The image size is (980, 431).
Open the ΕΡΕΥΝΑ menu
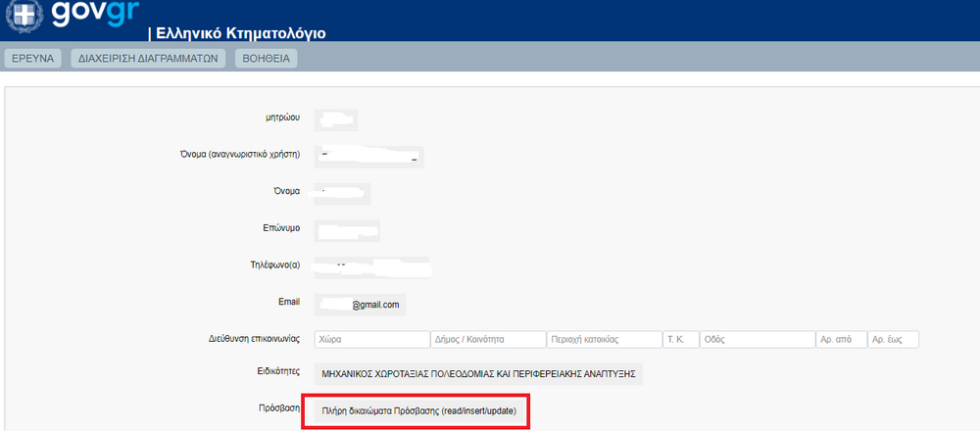(x=33, y=59)
